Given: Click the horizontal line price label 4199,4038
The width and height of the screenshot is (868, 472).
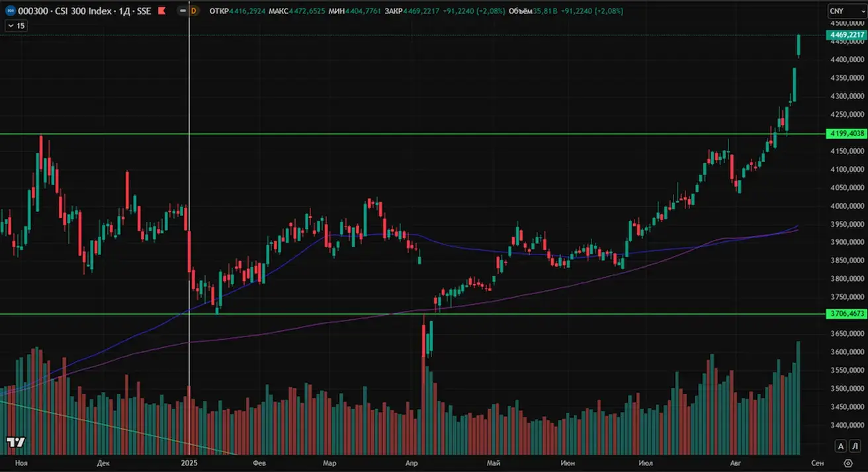Looking at the screenshot, I should [x=846, y=134].
